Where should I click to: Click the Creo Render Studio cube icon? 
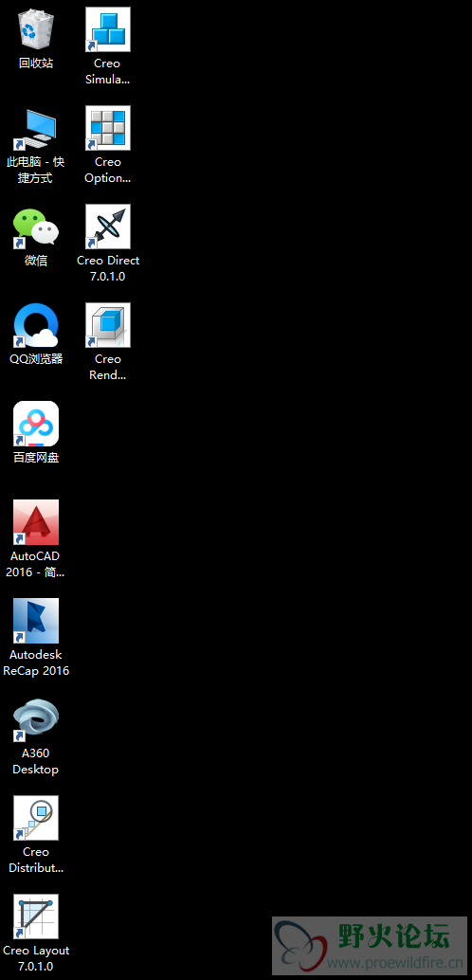(108, 325)
